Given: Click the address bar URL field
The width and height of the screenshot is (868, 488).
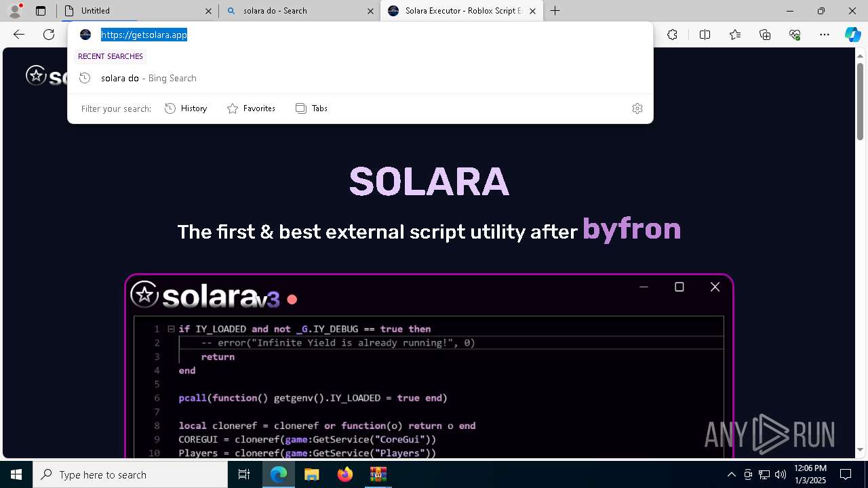Looking at the screenshot, I should tap(359, 35).
